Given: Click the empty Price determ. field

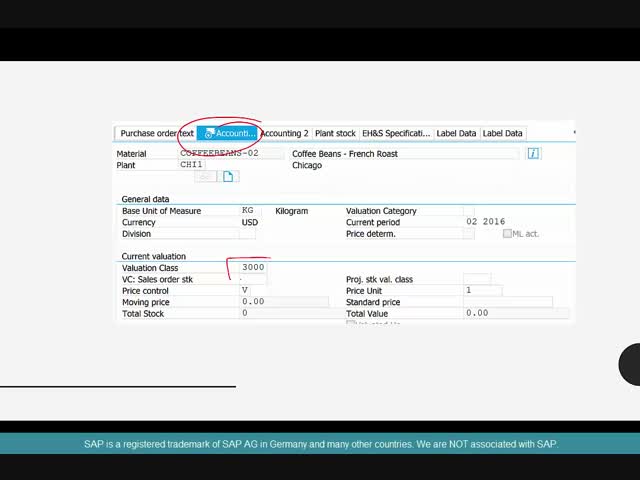Looking at the screenshot, I should pyautogui.click(x=469, y=233).
